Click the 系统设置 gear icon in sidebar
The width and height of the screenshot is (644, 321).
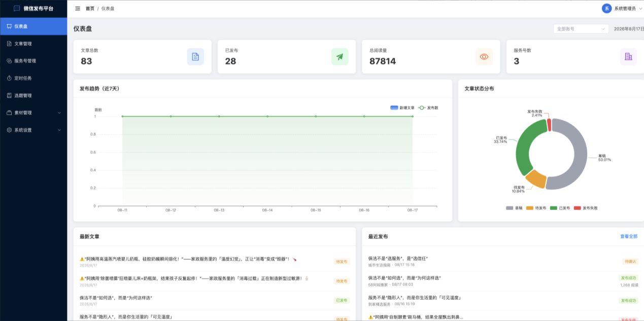(x=9, y=130)
